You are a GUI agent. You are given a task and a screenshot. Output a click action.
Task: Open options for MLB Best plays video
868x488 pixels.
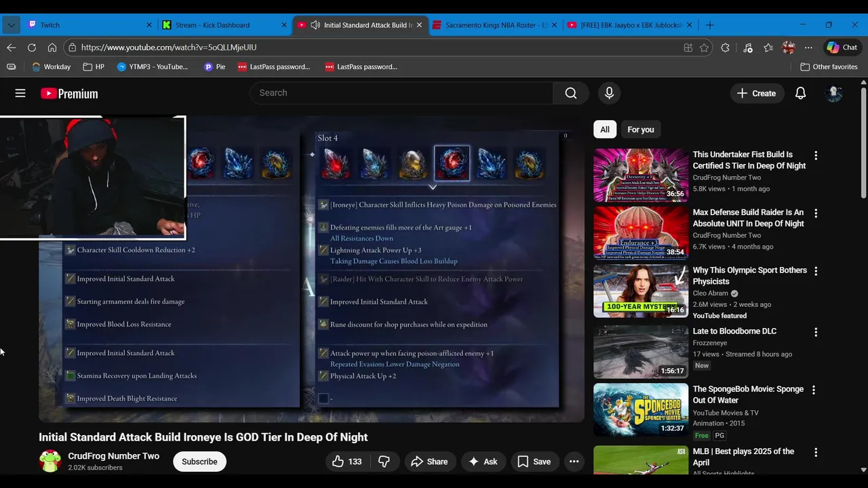click(x=816, y=452)
